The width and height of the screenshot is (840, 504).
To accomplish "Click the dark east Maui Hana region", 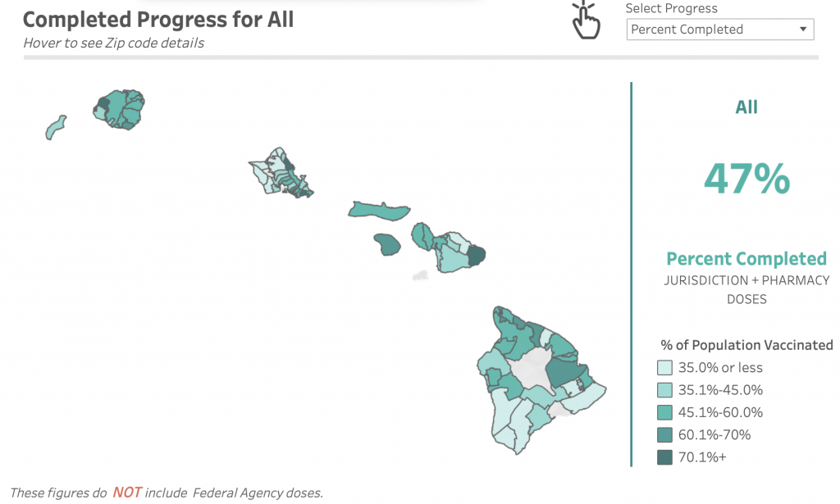I will click(477, 255).
